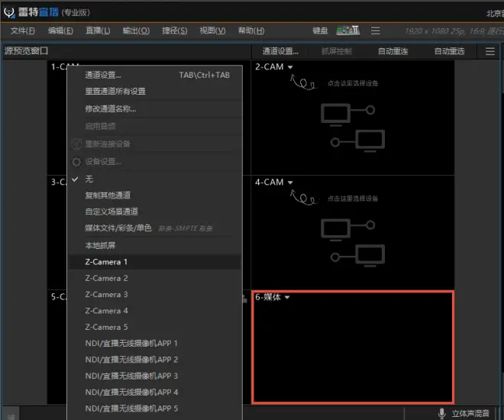The width and height of the screenshot is (504, 420).
Task: Choose 媒体文件/彩条/单色 in the context menu
Action: (155, 228)
